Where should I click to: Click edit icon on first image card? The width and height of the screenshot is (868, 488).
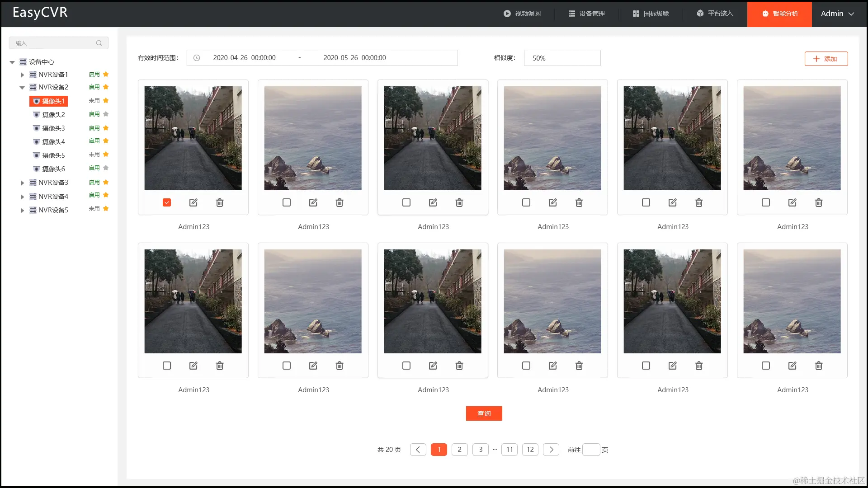(x=193, y=202)
